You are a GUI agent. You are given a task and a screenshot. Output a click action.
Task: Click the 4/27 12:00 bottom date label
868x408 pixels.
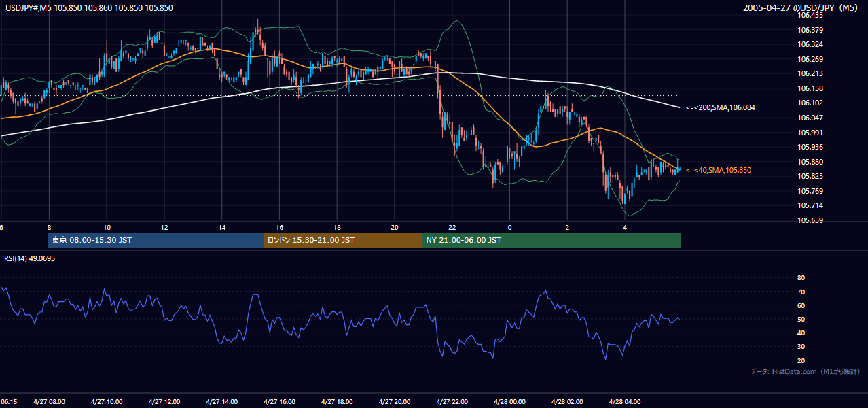click(x=164, y=401)
